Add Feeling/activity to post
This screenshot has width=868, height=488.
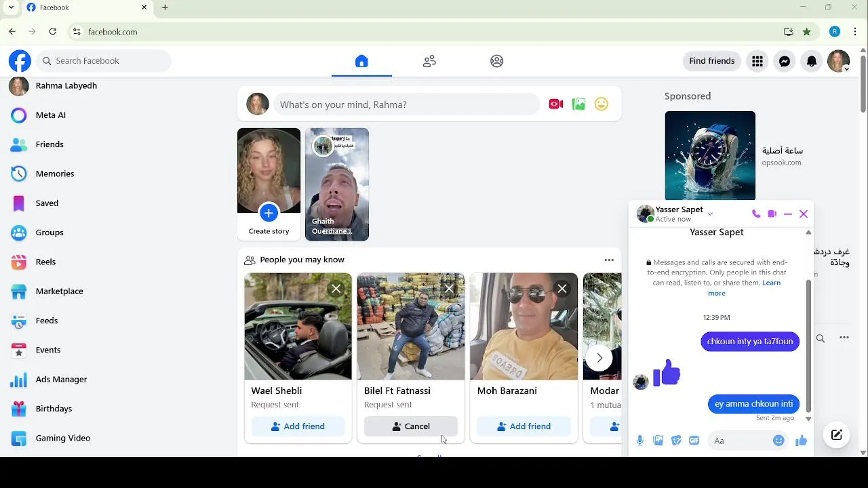coord(601,104)
